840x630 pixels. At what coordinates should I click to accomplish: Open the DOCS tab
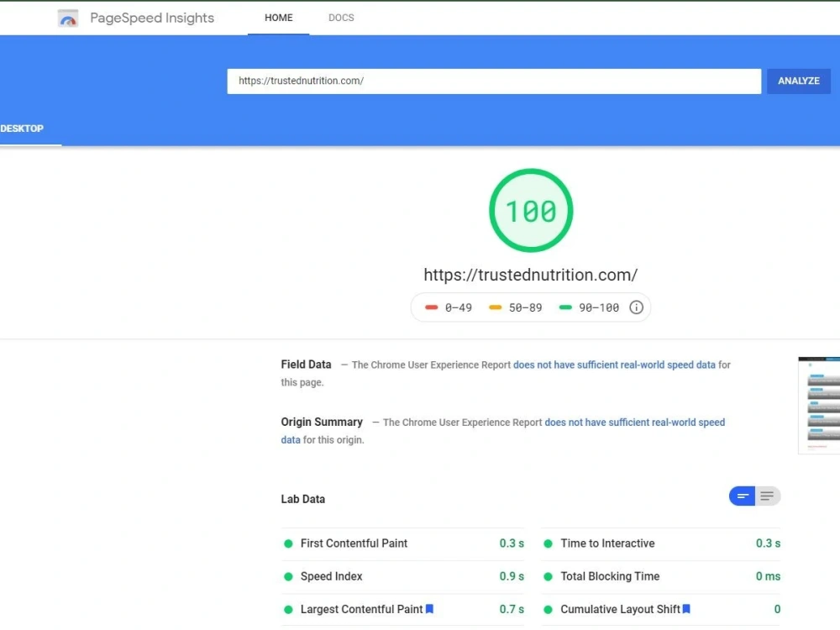pyautogui.click(x=341, y=18)
